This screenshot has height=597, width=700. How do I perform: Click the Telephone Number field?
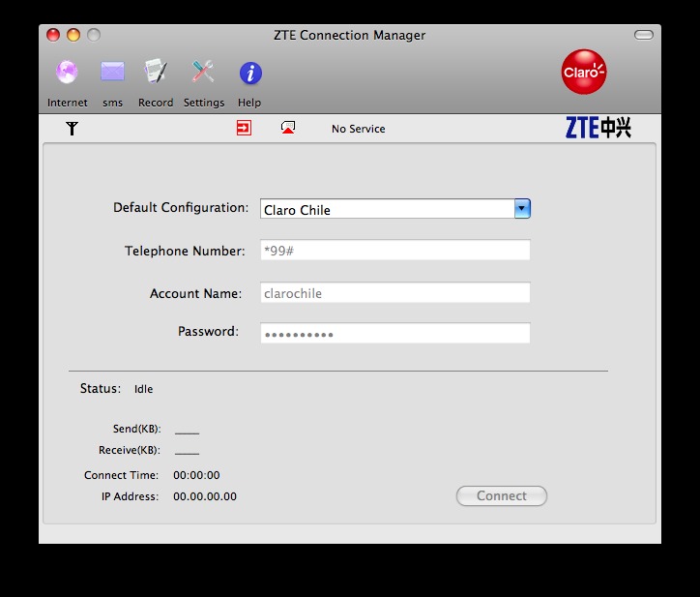395,250
